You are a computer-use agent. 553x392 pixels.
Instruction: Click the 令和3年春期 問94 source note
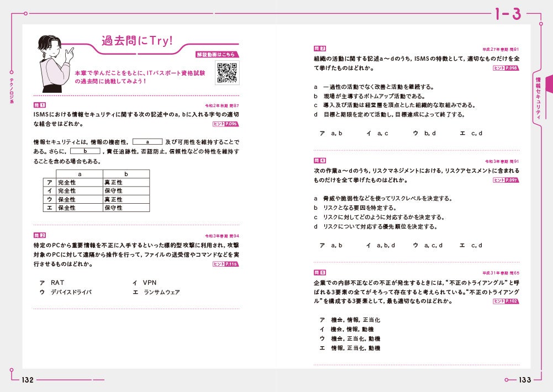click(222, 236)
